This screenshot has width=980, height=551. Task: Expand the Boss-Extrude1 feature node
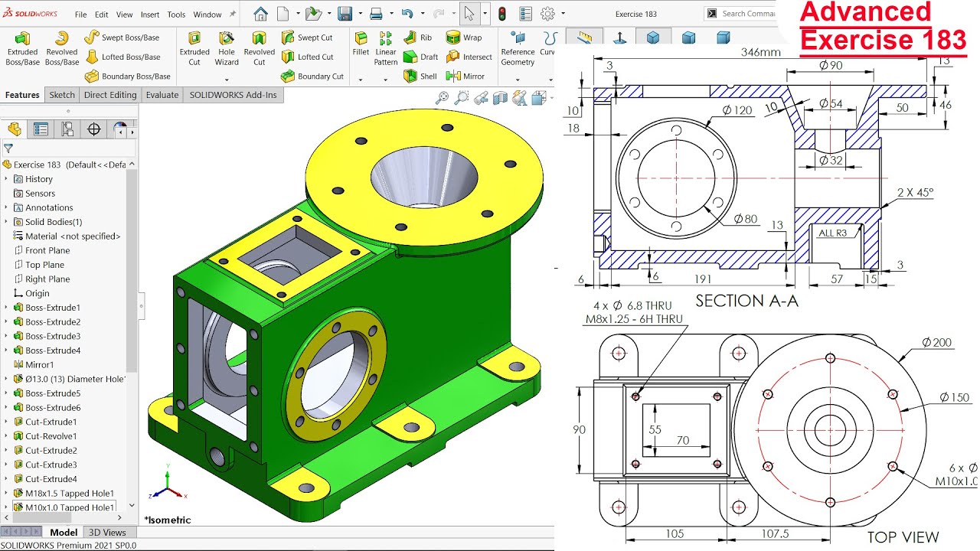pyautogui.click(x=6, y=308)
